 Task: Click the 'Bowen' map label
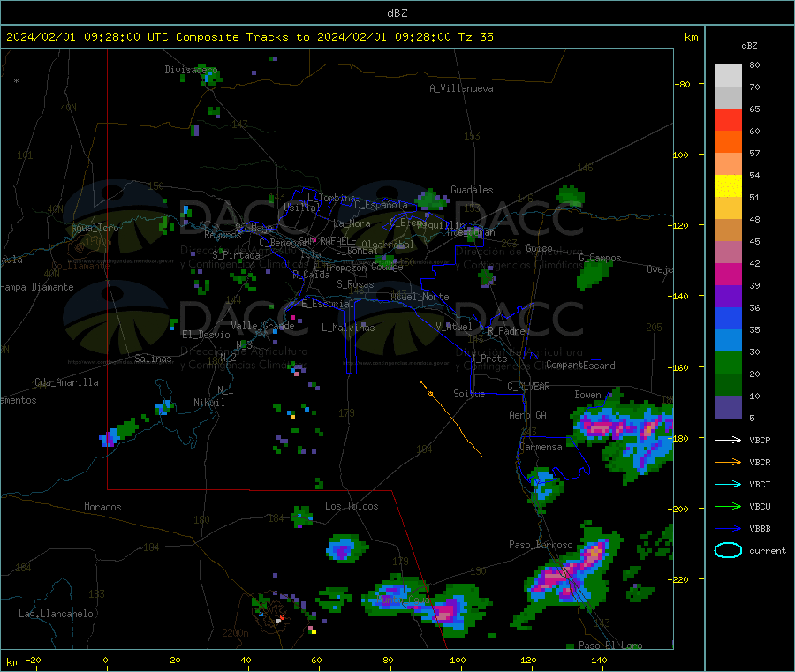coord(587,395)
